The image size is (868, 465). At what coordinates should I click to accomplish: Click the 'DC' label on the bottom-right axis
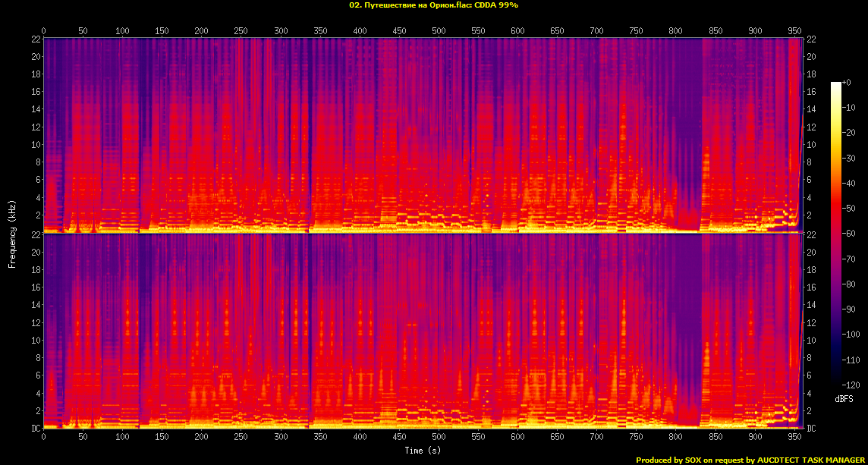coord(812,429)
